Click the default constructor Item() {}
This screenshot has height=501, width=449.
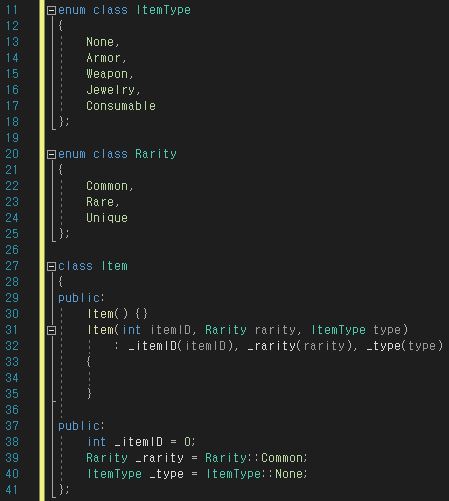(x=117, y=314)
